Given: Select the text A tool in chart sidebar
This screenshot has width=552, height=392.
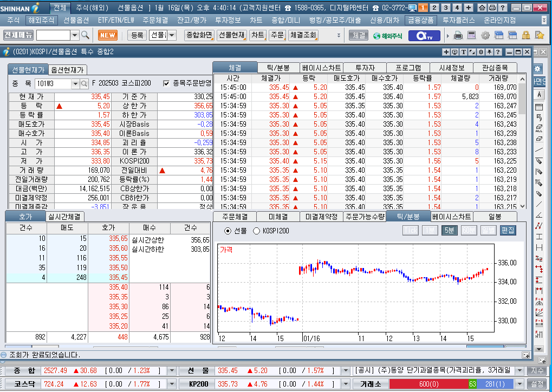Looking at the screenshot, I should point(539,94).
